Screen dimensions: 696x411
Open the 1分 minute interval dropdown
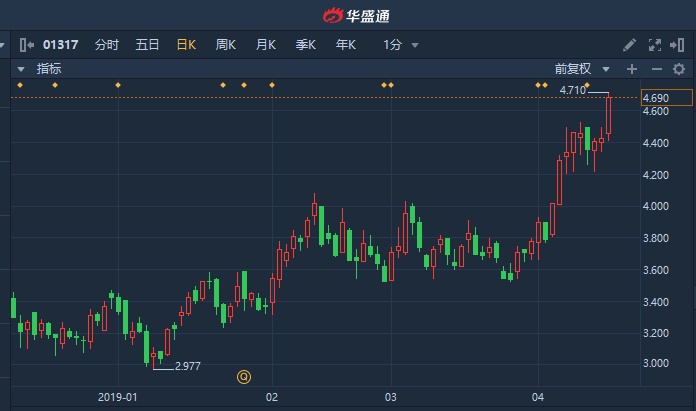tap(401, 45)
